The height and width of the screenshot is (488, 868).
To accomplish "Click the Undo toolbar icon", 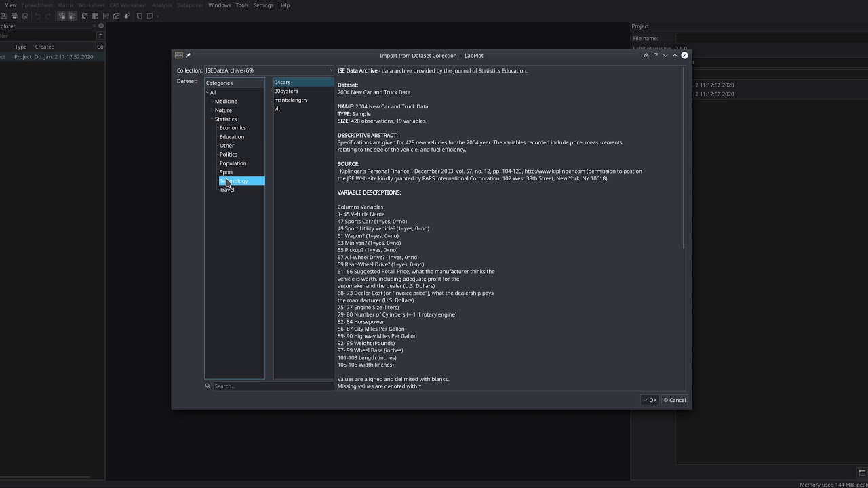I will coord(37,16).
